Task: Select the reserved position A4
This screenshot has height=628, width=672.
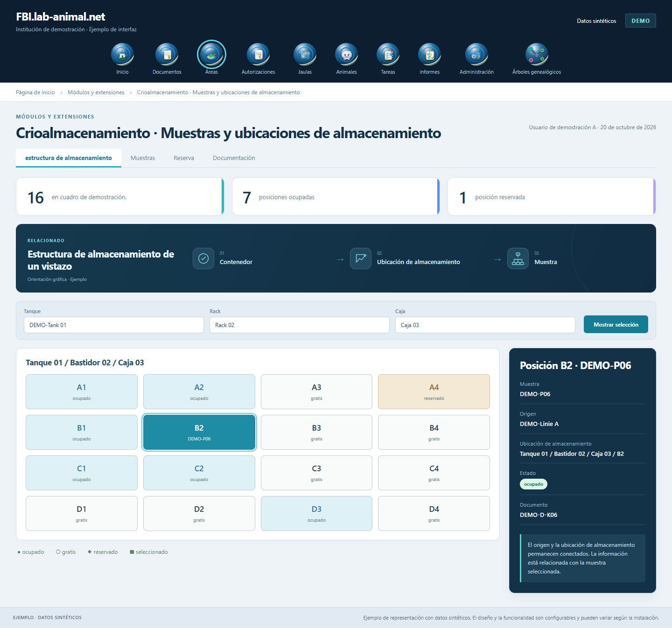Action: click(434, 392)
